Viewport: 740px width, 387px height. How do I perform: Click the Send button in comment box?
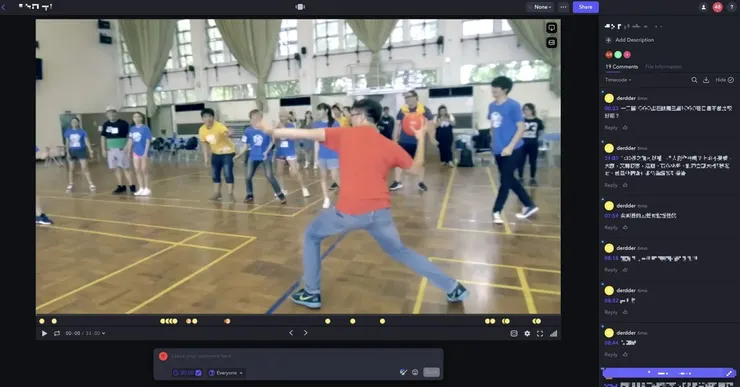pyautogui.click(x=431, y=372)
